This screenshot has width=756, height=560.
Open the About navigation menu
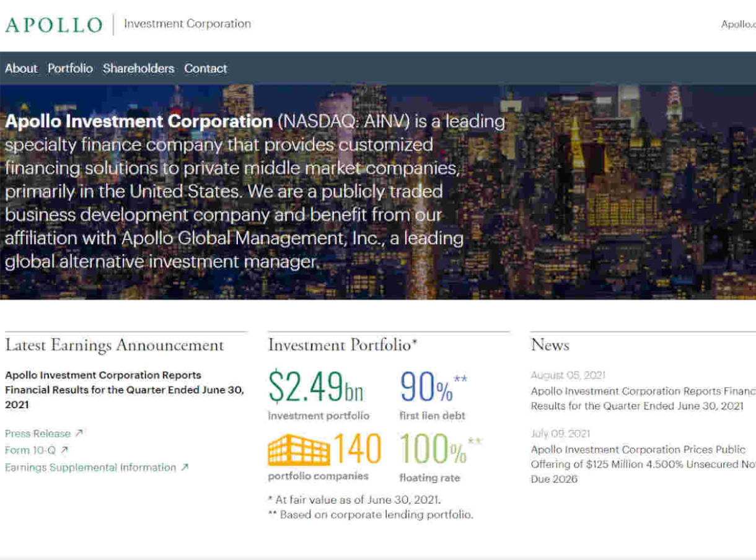[20, 68]
